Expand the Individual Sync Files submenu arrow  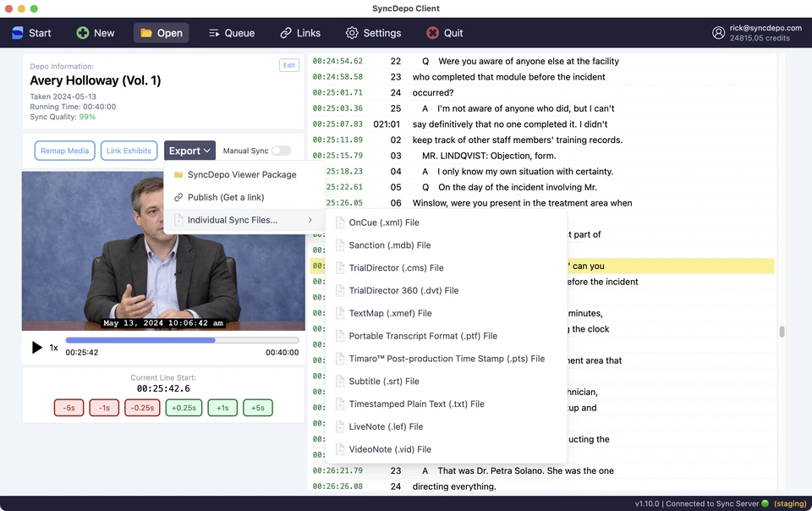pos(310,220)
